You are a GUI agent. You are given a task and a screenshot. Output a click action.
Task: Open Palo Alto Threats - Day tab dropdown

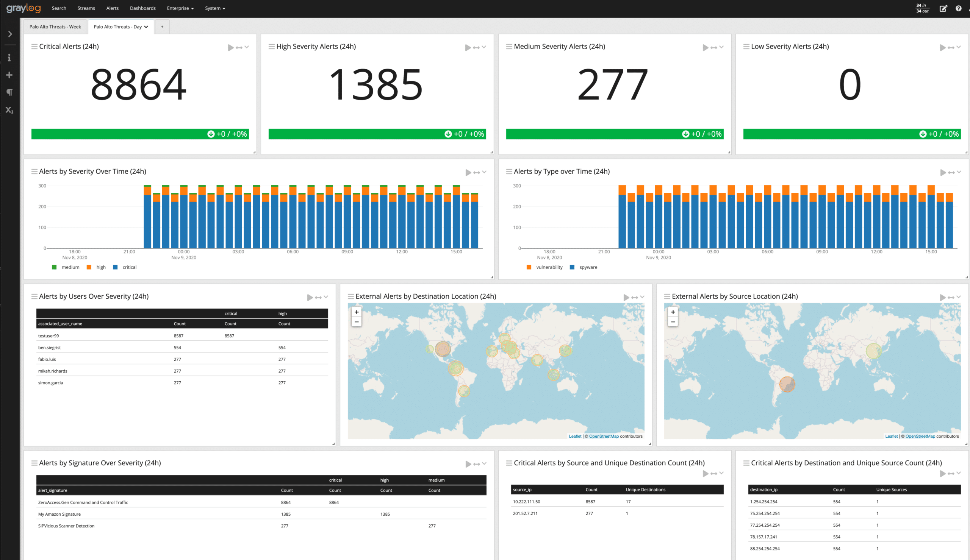[146, 27]
